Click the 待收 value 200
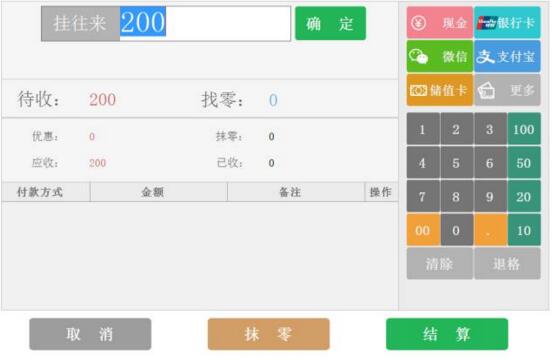This screenshot has height=361, width=553. coord(102,100)
